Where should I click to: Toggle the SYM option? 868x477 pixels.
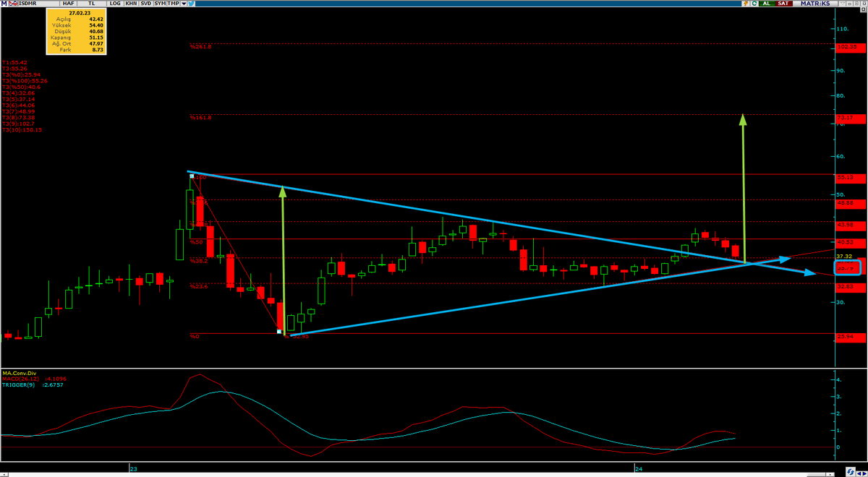tap(160, 4)
